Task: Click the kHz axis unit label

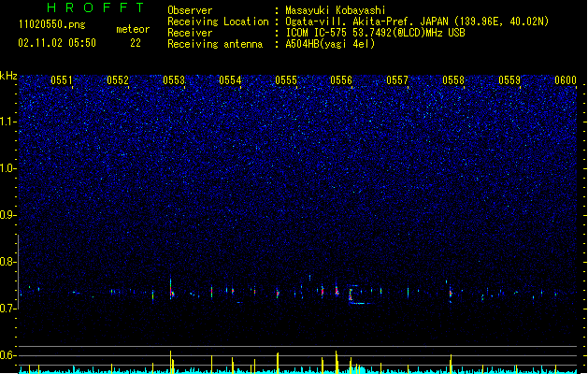Action: tap(8, 76)
